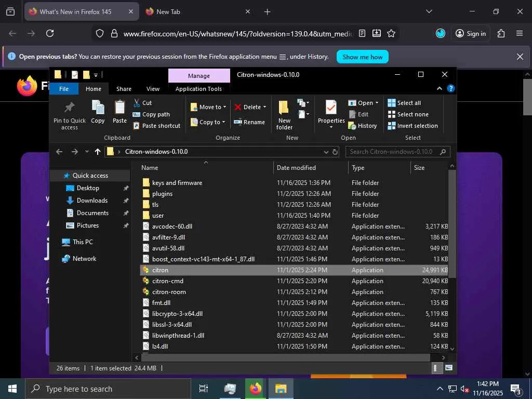
Task: Reload the Firefox page
Action: click(x=50, y=33)
